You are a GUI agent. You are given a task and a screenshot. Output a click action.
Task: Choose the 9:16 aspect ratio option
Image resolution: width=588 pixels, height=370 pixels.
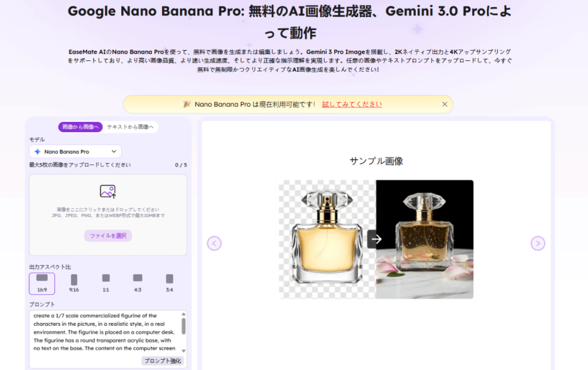pyautogui.click(x=74, y=283)
